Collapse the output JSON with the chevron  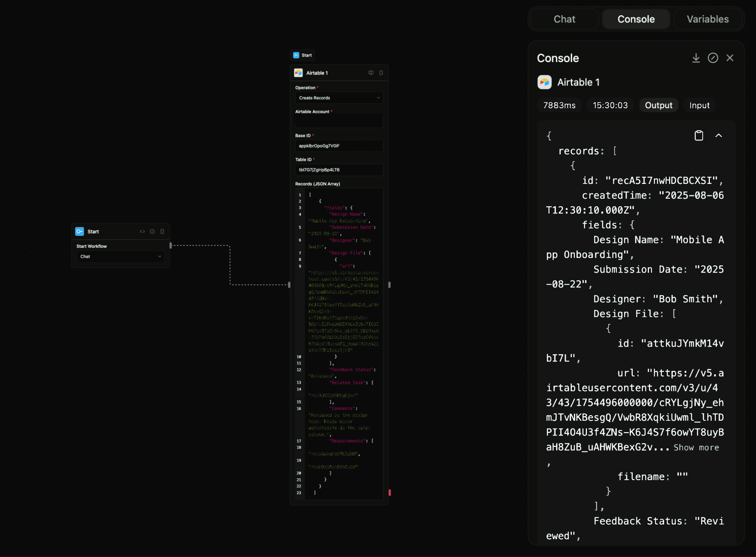[x=719, y=135]
